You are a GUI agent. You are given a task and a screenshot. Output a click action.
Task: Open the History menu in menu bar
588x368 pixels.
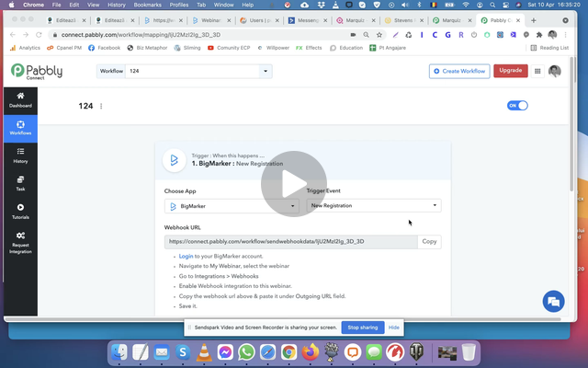click(117, 5)
